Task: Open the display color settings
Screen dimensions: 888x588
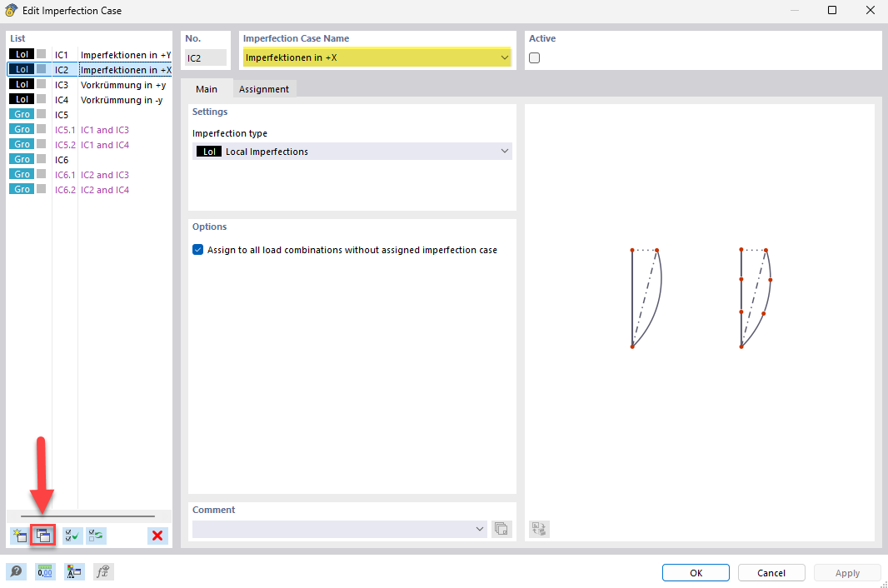Action: click(x=74, y=571)
